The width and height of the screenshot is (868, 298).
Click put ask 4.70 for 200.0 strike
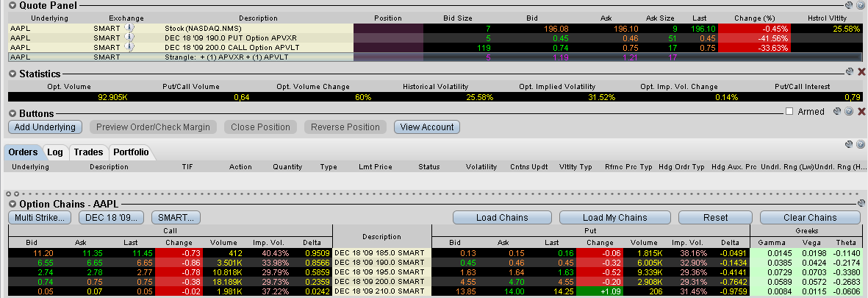(x=517, y=282)
